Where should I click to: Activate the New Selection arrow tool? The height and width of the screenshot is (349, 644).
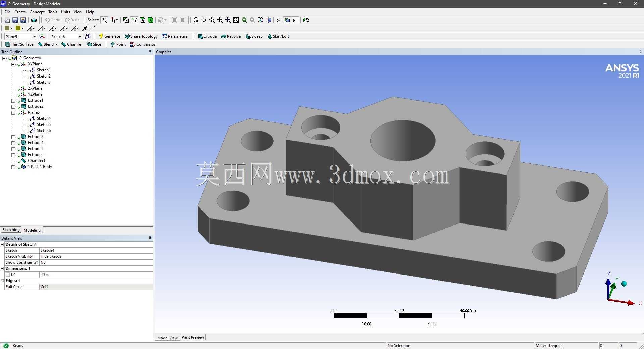pyautogui.click(x=105, y=20)
